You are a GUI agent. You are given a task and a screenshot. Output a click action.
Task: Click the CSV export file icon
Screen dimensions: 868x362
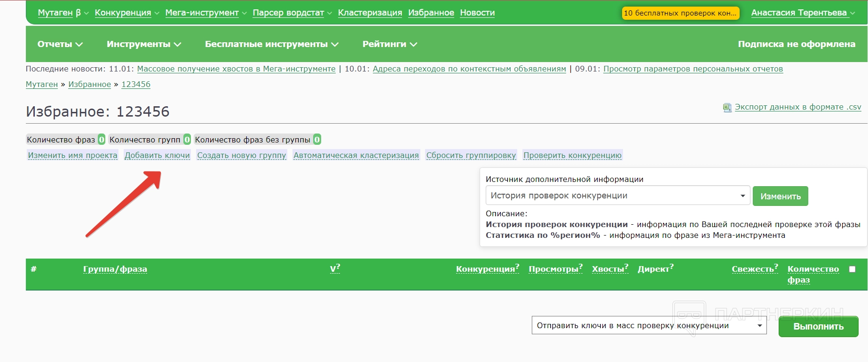click(x=727, y=108)
